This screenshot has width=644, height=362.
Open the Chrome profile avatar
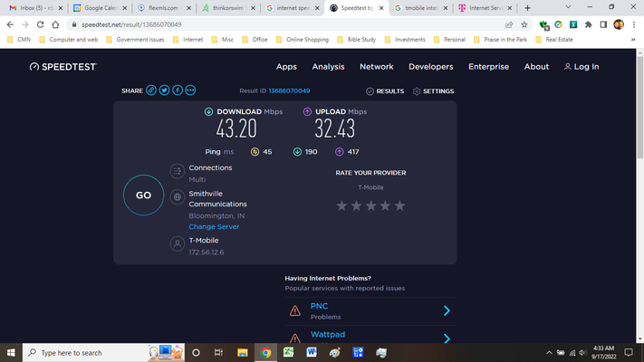click(x=619, y=24)
